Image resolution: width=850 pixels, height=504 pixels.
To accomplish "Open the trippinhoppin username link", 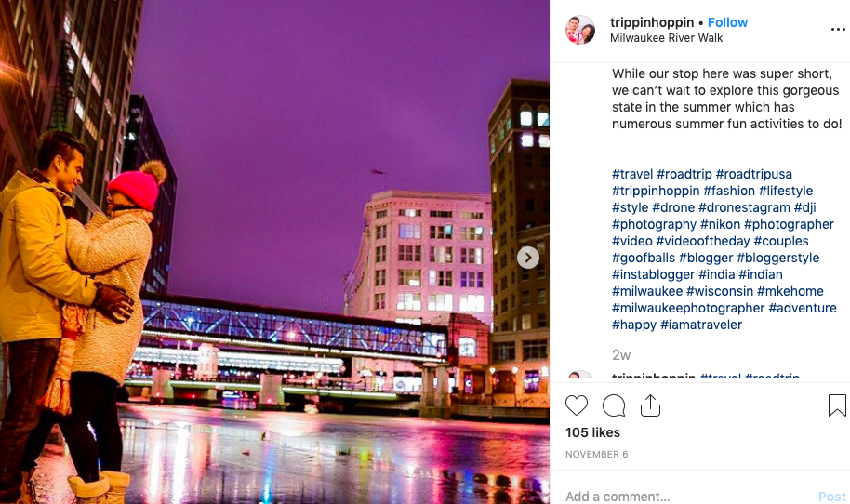I will coord(652,22).
